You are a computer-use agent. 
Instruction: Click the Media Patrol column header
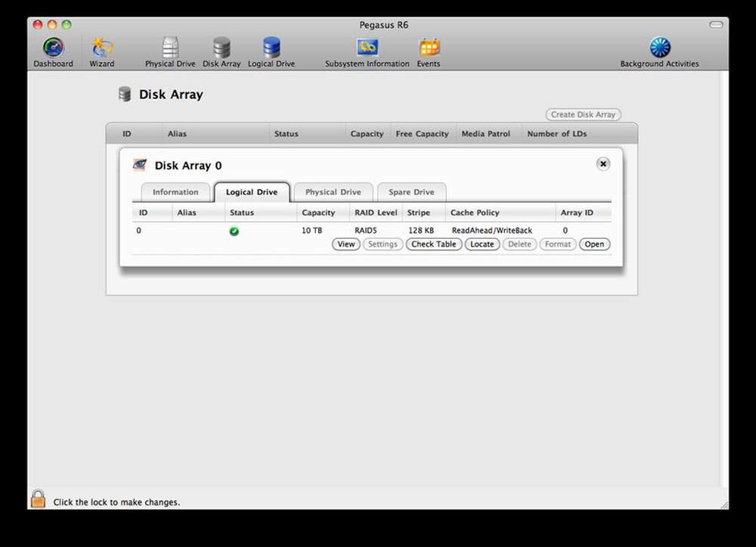485,134
